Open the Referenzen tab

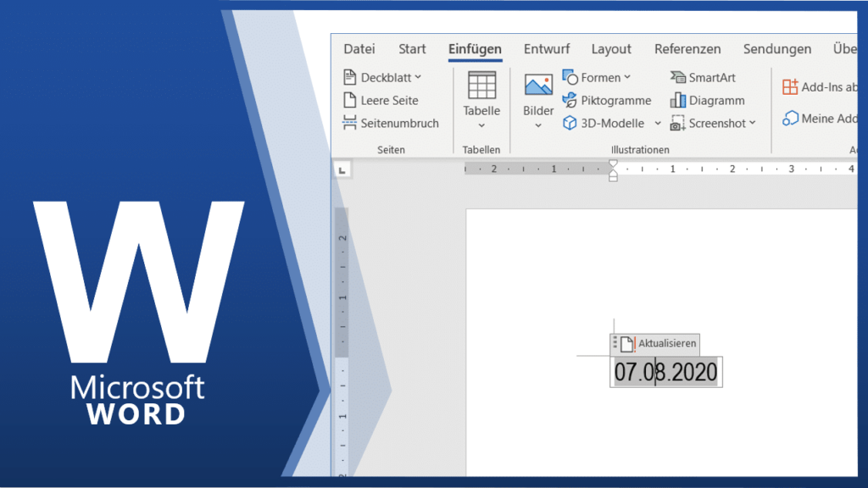[687, 49]
